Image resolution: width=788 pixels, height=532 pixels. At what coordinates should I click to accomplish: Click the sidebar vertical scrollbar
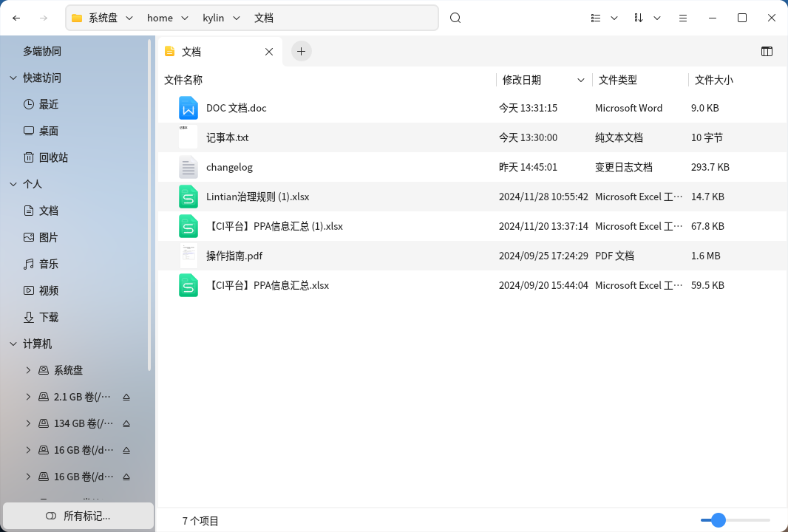pyautogui.click(x=149, y=205)
